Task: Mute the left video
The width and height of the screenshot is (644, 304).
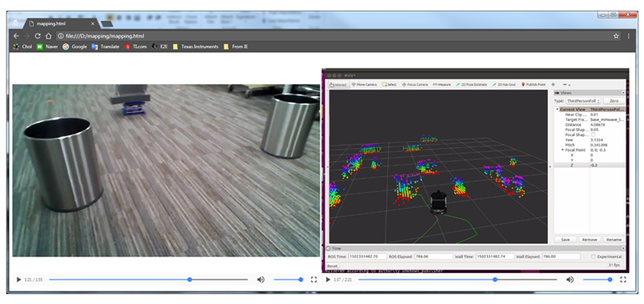Action: click(261, 280)
